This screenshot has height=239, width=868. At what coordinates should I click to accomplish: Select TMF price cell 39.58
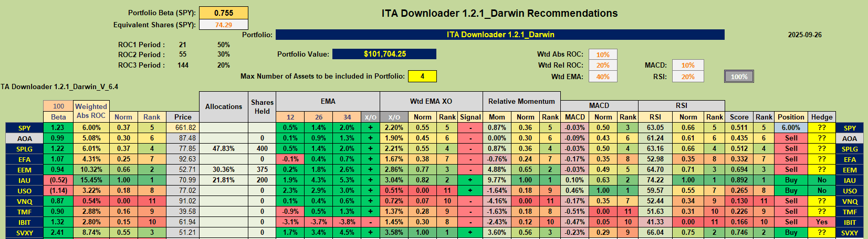click(183, 211)
